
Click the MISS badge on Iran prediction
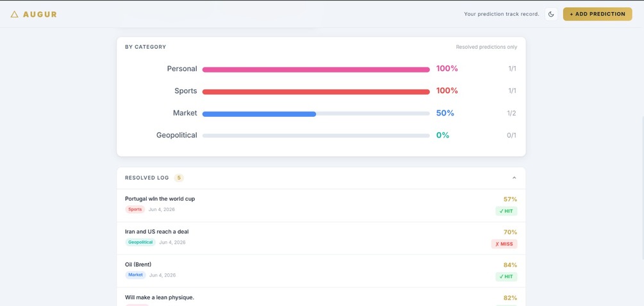pyautogui.click(x=504, y=244)
